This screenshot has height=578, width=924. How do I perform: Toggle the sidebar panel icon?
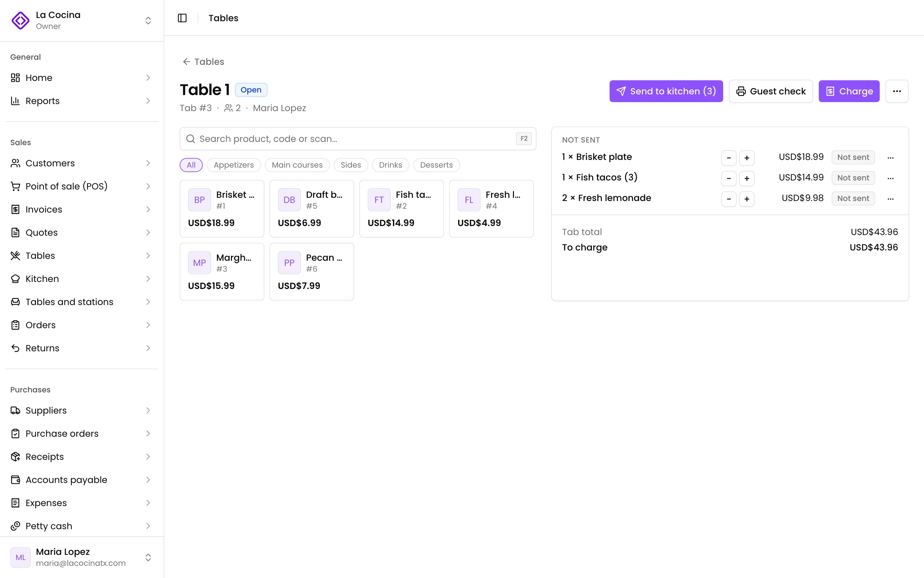(x=182, y=18)
